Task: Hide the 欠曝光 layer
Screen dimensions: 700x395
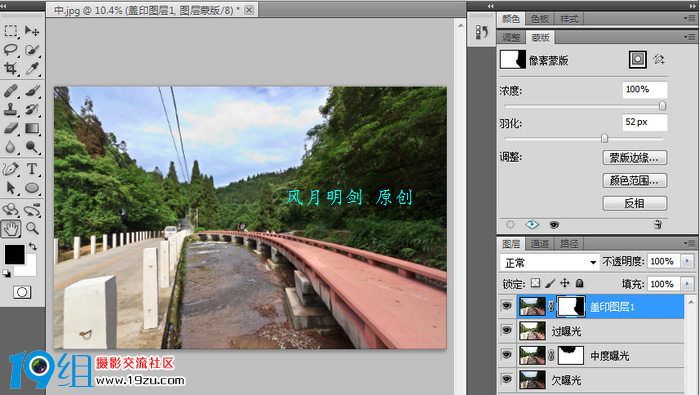Action: click(507, 379)
